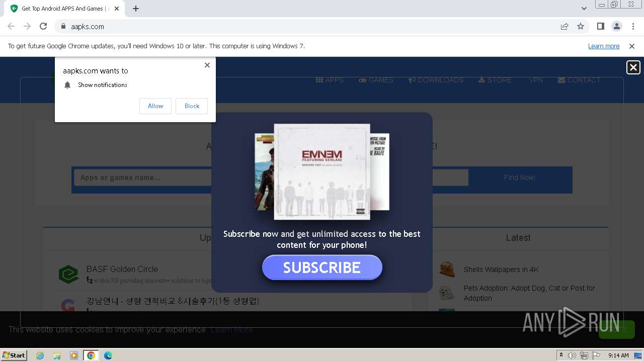The image size is (644, 362).
Task: Allow notifications from aapks.com
Action: coord(155,106)
